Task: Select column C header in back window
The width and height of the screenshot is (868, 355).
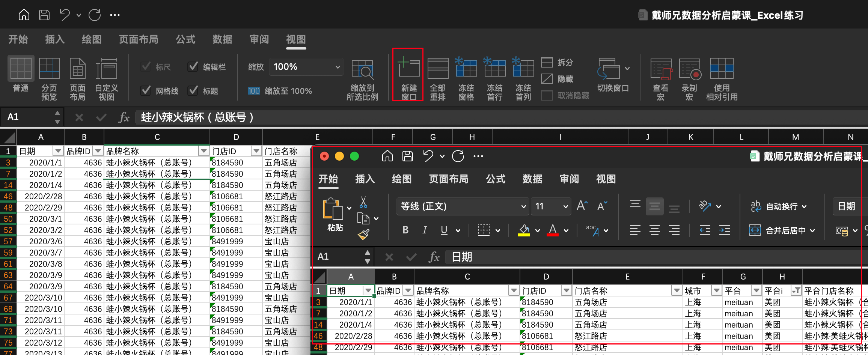Action: click(157, 137)
